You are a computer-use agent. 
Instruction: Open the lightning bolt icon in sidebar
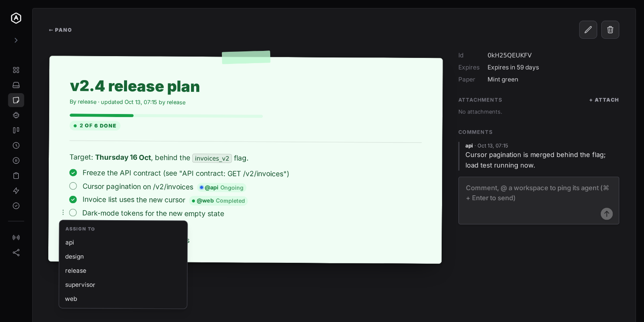(16, 191)
